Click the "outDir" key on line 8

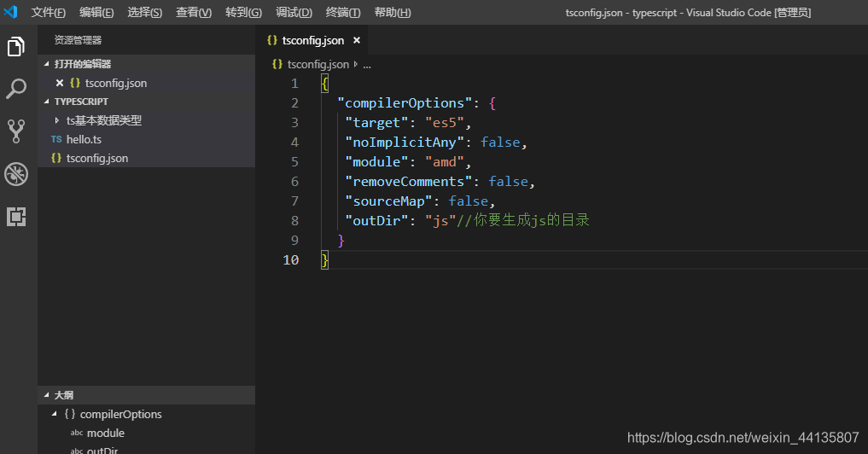376,220
